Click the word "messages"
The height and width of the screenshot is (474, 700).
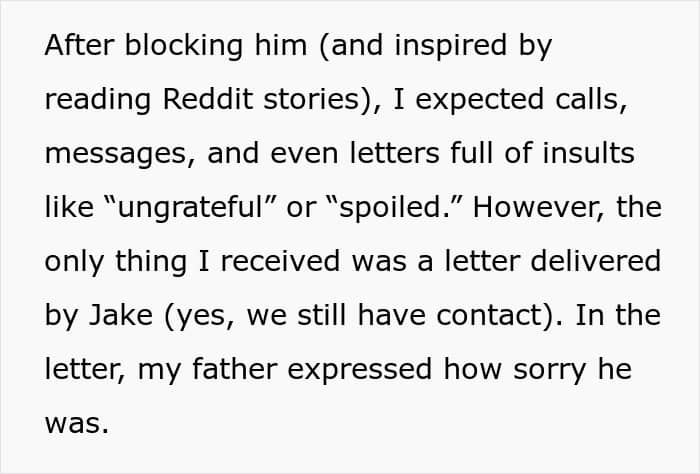click(x=115, y=154)
